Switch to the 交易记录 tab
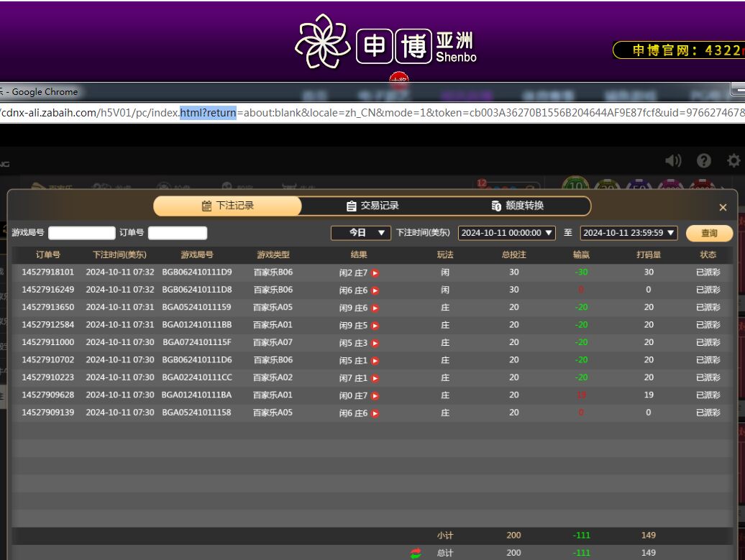Viewport: 745px width, 560px height. coord(372,206)
